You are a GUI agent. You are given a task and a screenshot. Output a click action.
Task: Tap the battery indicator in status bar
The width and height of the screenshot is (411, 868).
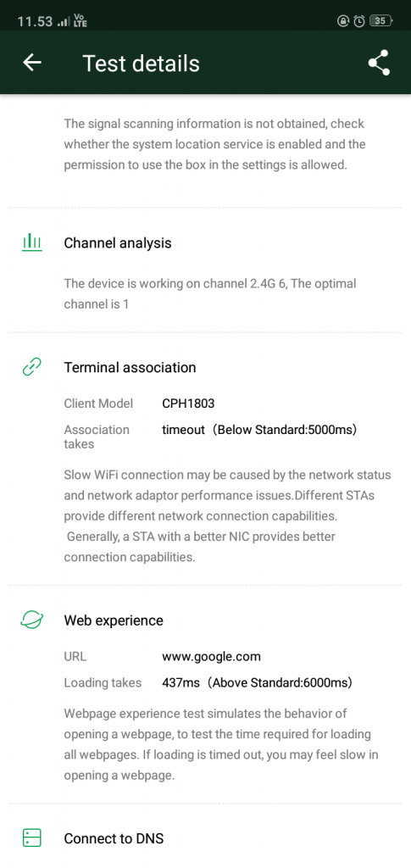(x=381, y=21)
